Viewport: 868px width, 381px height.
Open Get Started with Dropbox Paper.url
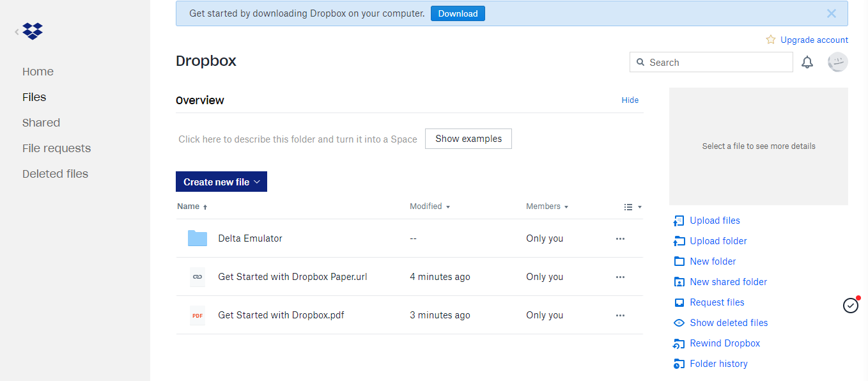[293, 277]
